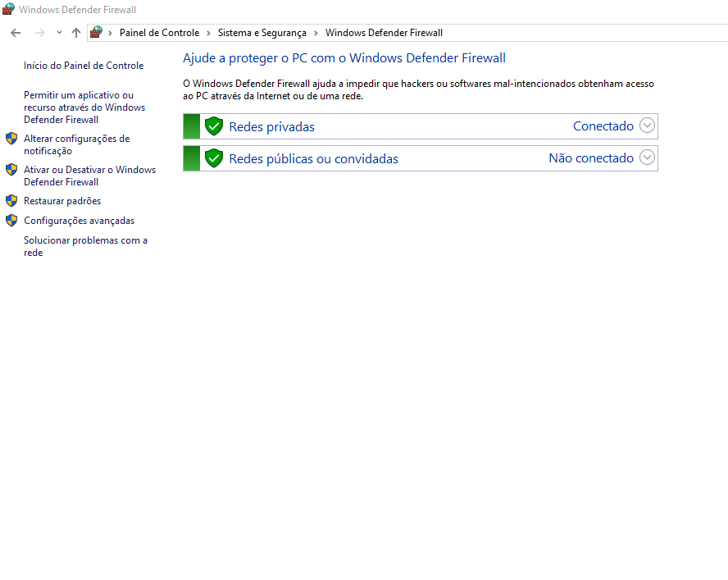
Task: Select Painel de Controle in the breadcrumb
Action: click(159, 33)
